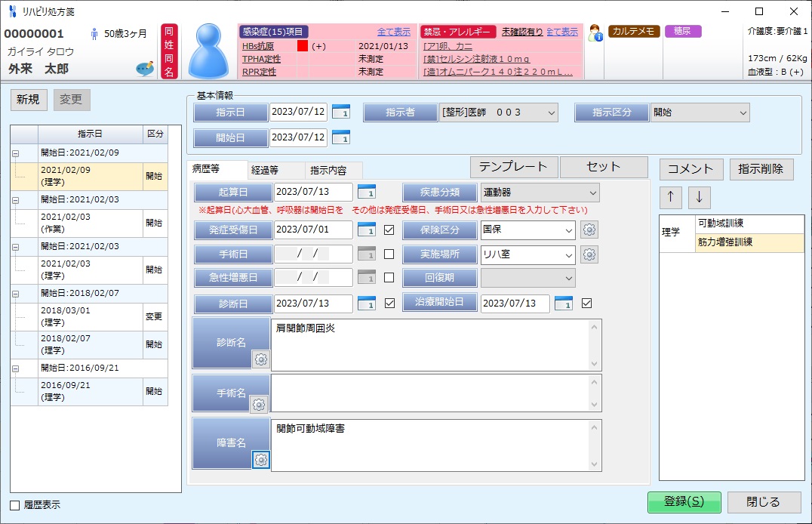This screenshot has width=812, height=524.
Task: Enable the 手術日 checkbox
Action: [x=389, y=255]
